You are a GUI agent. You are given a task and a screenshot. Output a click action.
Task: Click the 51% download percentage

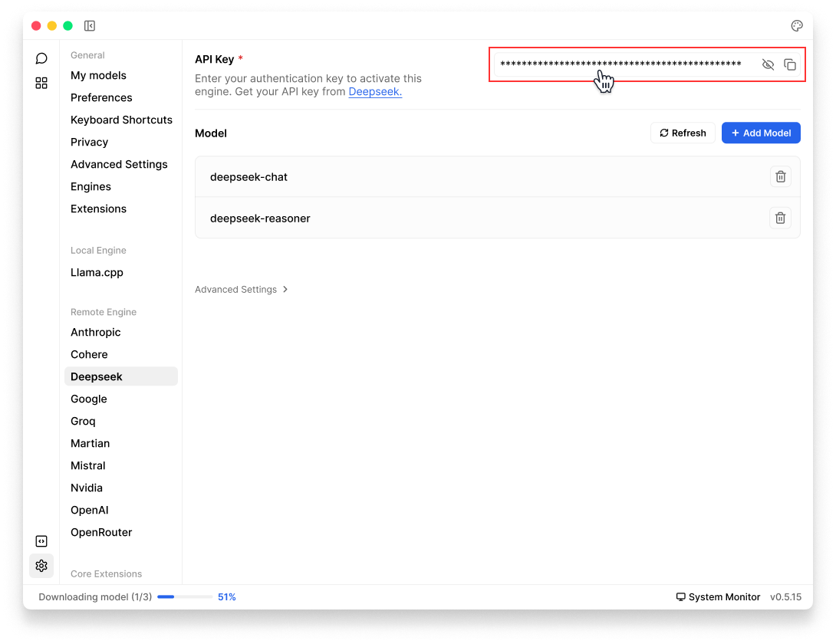click(226, 597)
